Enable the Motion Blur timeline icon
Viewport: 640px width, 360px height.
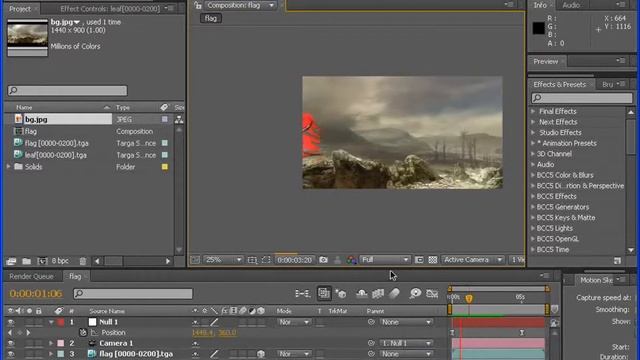(x=394, y=293)
